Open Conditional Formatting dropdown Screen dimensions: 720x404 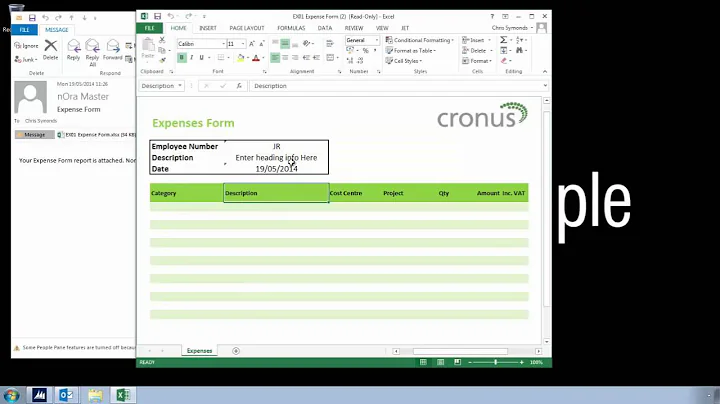pos(420,40)
